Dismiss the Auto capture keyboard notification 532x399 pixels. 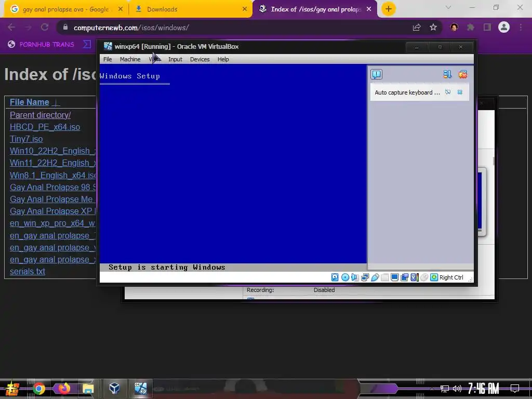point(460,92)
